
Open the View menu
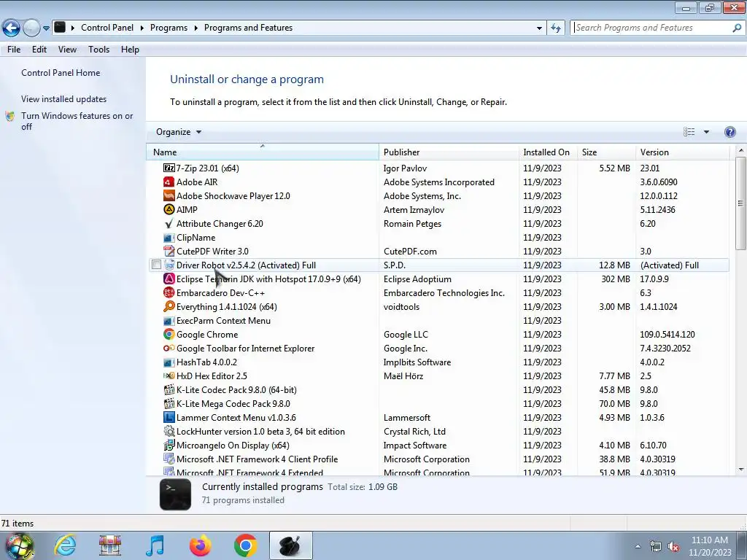pyautogui.click(x=67, y=50)
